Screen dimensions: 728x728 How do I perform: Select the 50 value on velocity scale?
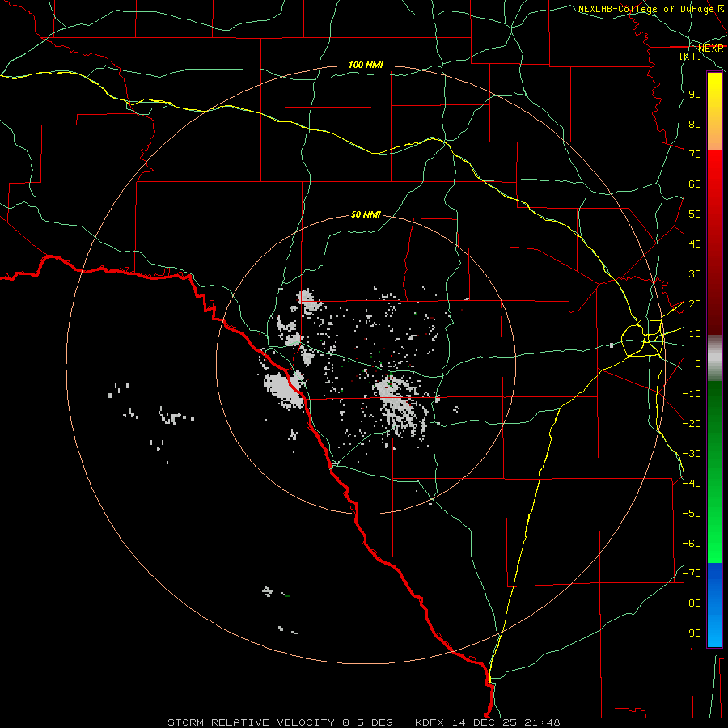(x=695, y=214)
